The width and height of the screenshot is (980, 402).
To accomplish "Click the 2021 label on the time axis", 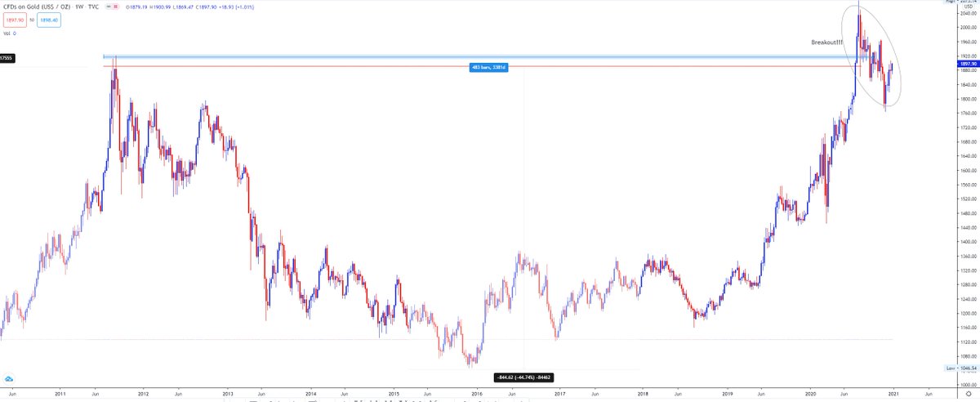I will 893,393.
